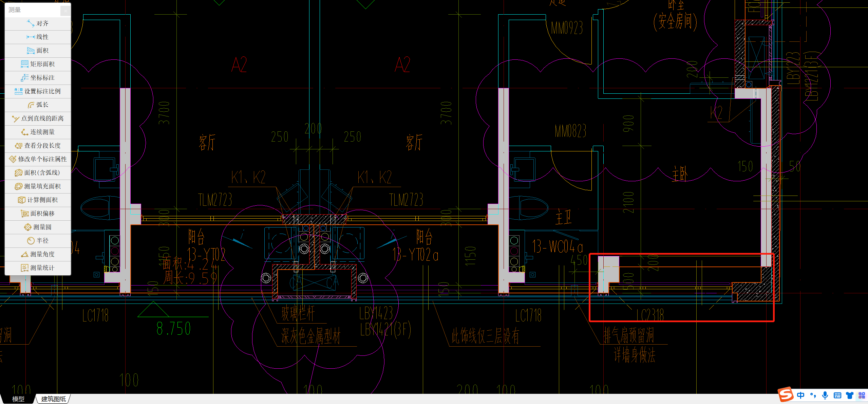Select the 13-WC04a label
Screen dimensions: 868x404
(x=557, y=246)
